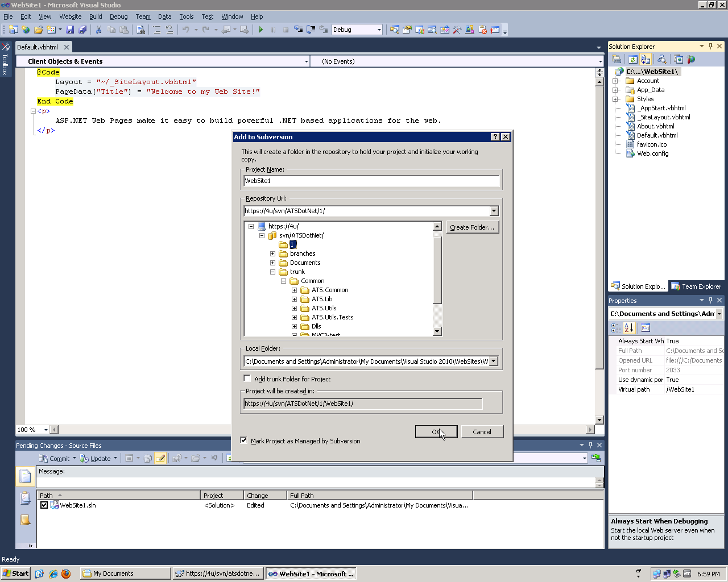Select the Default.vbhtml editor tab

pos(38,47)
